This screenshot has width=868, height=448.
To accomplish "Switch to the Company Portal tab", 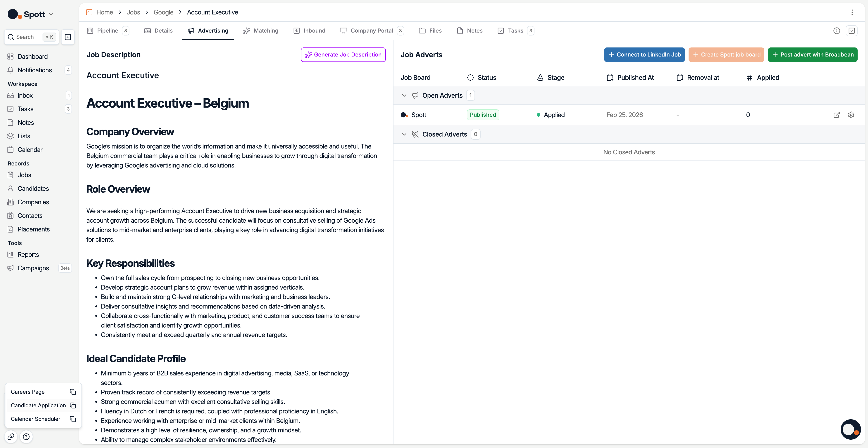I will coord(372,31).
